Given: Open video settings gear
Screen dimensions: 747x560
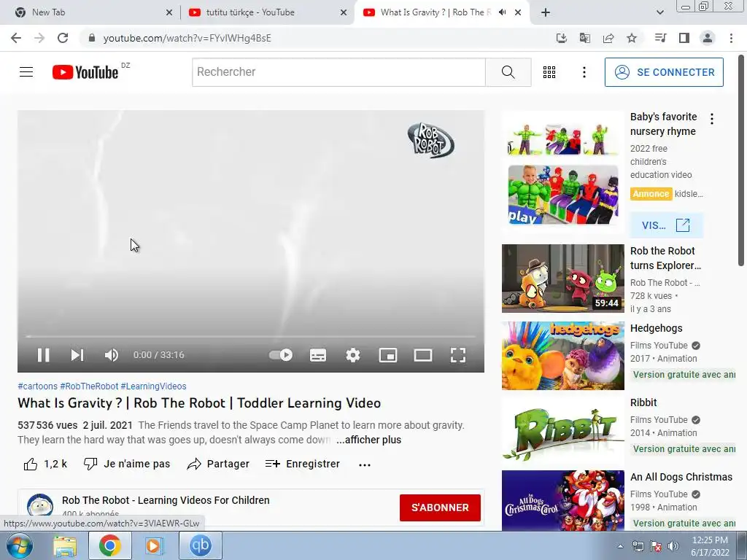Looking at the screenshot, I should [353, 355].
